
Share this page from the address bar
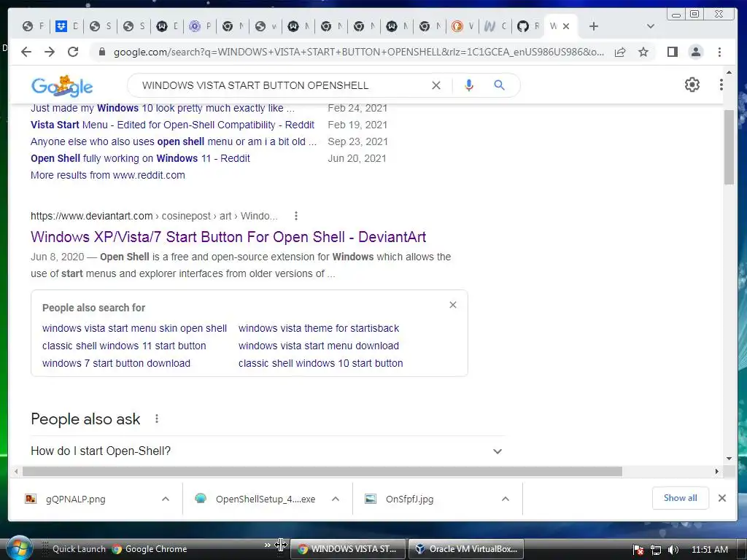(x=620, y=52)
